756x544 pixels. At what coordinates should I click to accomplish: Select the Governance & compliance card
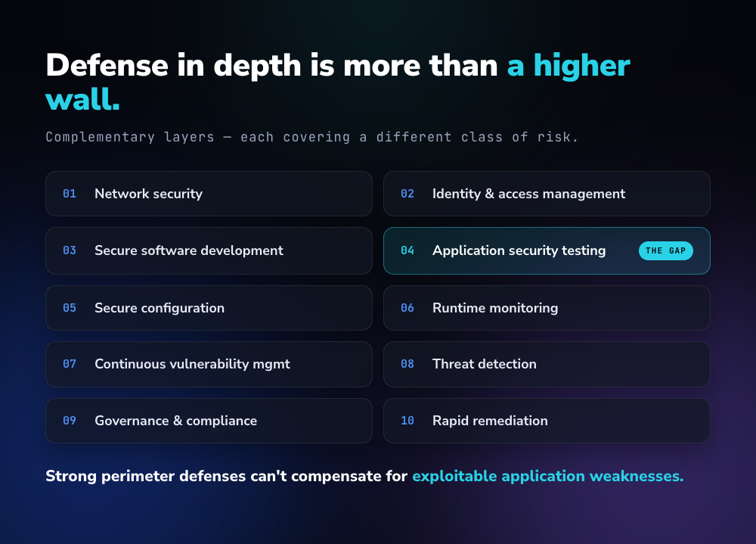point(209,421)
